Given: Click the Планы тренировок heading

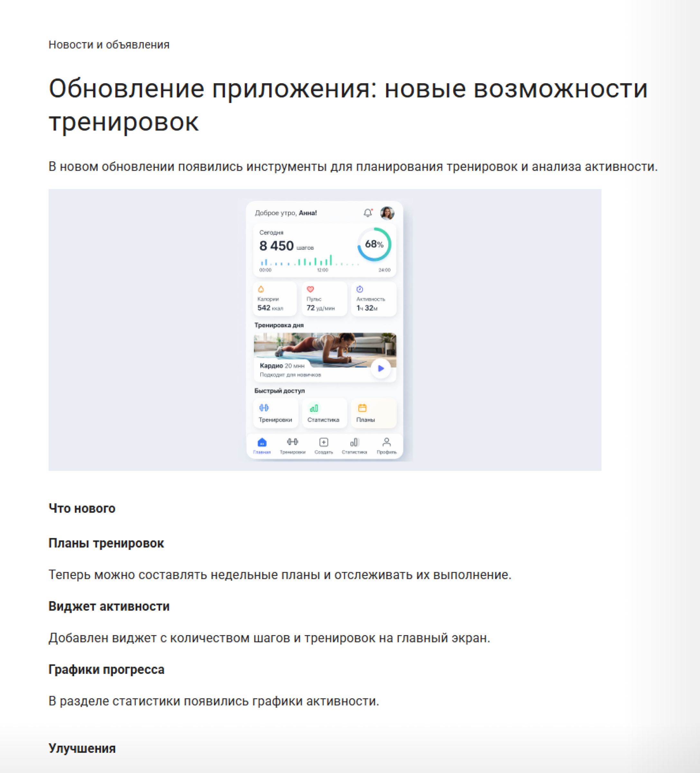Looking at the screenshot, I should pos(106,543).
